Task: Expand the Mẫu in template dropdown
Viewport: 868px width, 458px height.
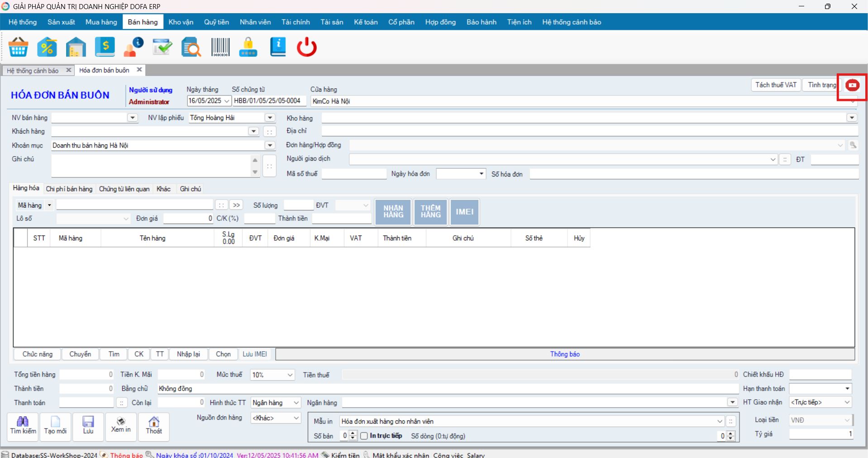Action: [x=720, y=421]
